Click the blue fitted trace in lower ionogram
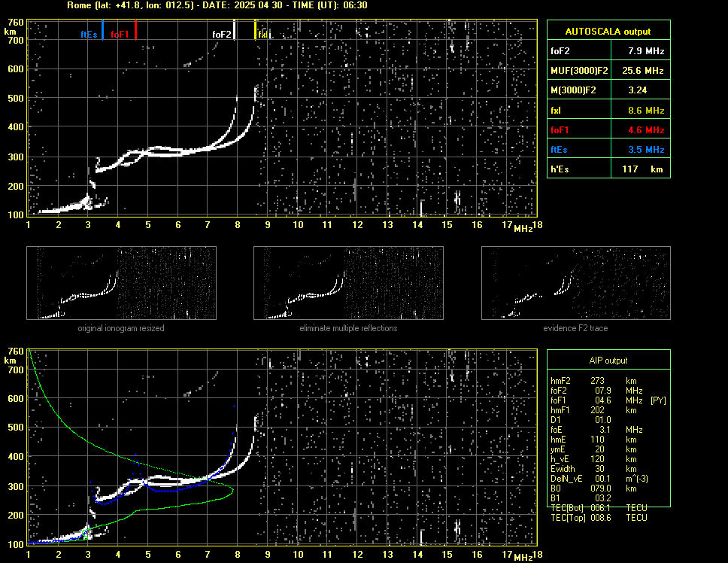728x563 pixels. point(171,491)
